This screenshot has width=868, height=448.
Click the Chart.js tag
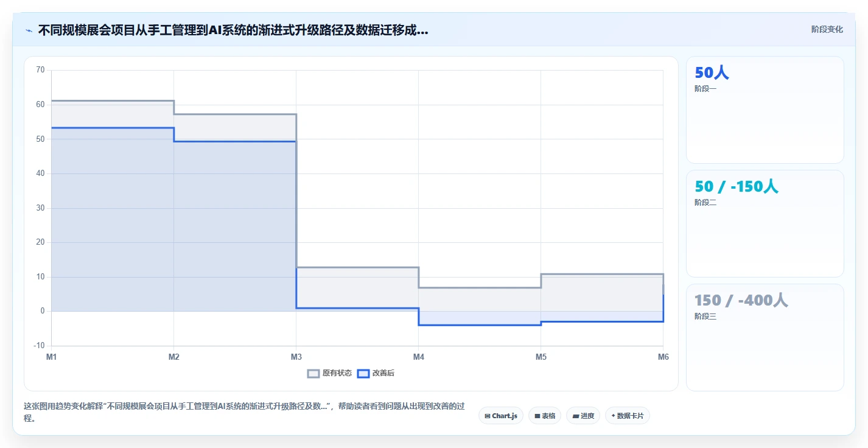[x=501, y=416]
